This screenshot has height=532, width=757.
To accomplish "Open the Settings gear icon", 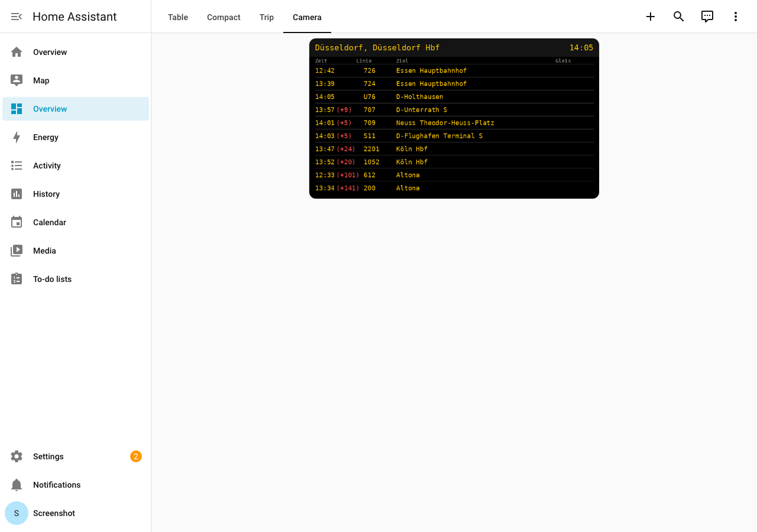I will pos(17,456).
